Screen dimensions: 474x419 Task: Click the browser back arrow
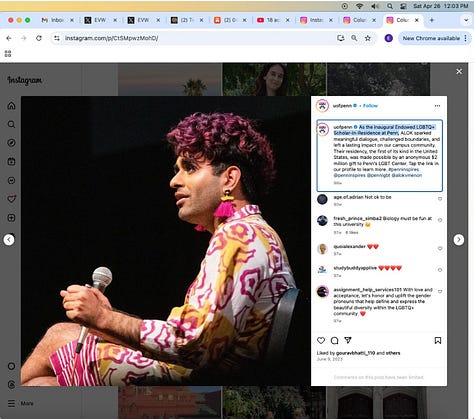(9, 38)
